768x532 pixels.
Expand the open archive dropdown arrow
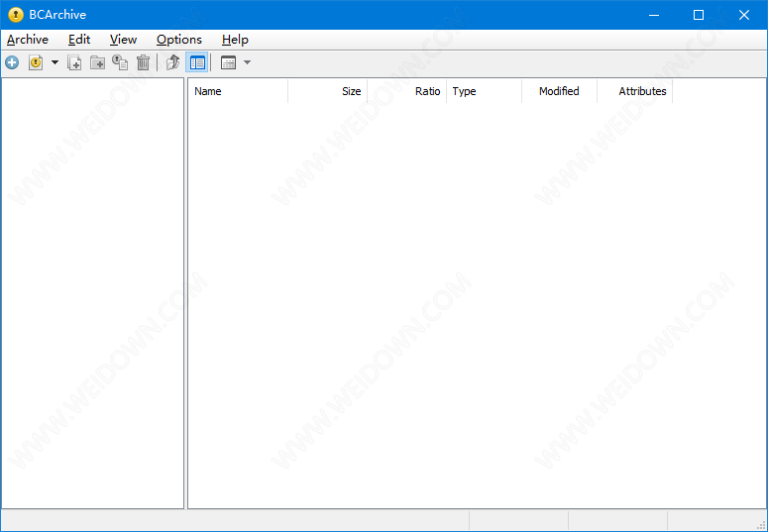(x=55, y=62)
